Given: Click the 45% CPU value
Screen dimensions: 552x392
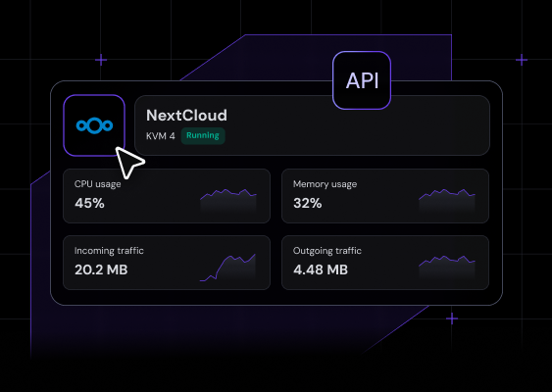Looking at the screenshot, I should (x=89, y=203).
